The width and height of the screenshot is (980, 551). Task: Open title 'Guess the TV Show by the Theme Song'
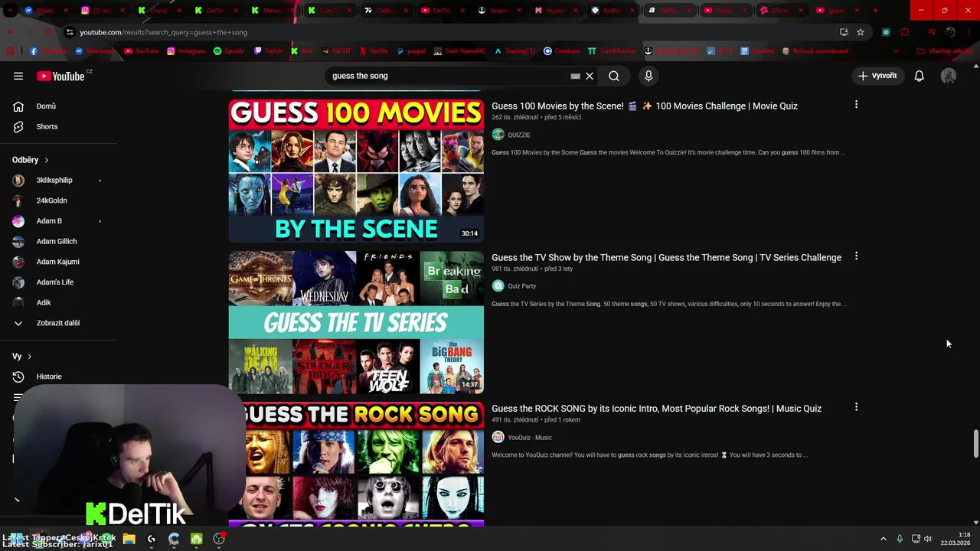666,257
